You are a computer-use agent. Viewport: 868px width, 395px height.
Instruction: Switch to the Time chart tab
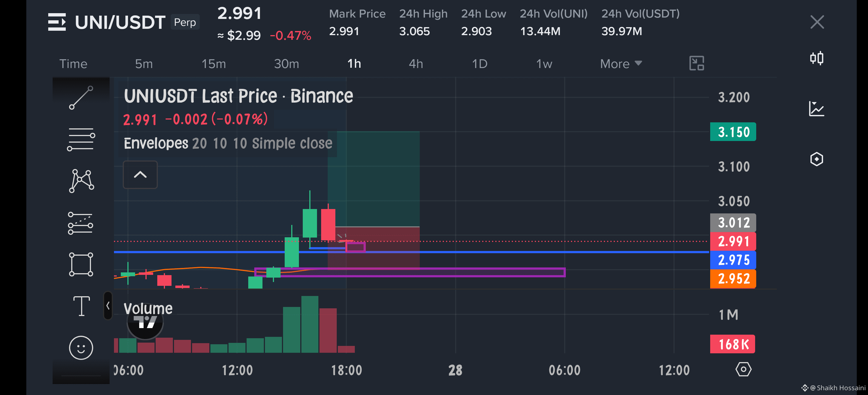[x=73, y=64]
